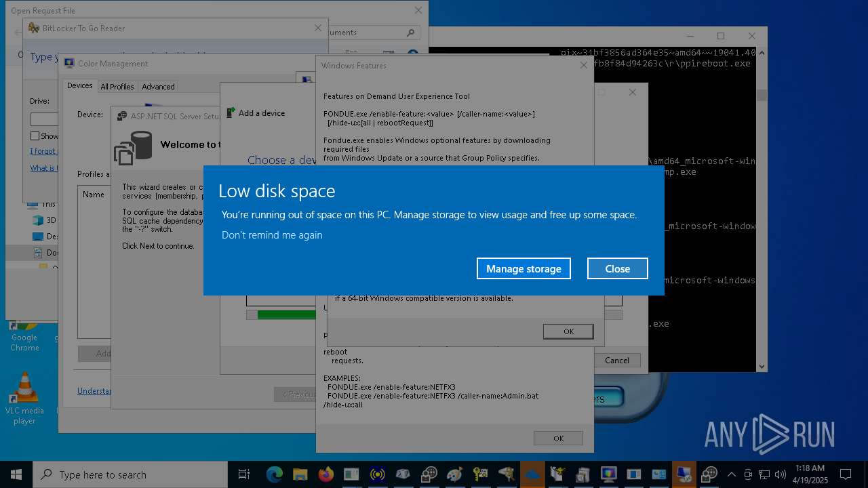Click the Color Management window title icon

click(69, 64)
